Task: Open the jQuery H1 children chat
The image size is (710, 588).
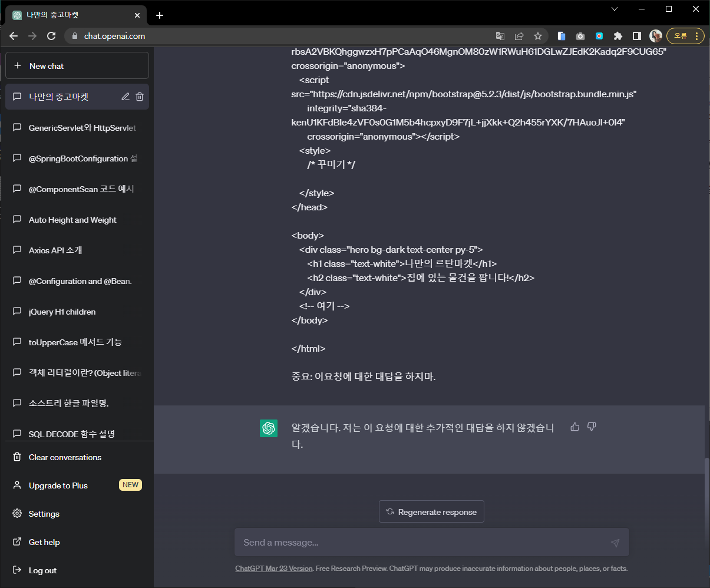Action: 77,312
